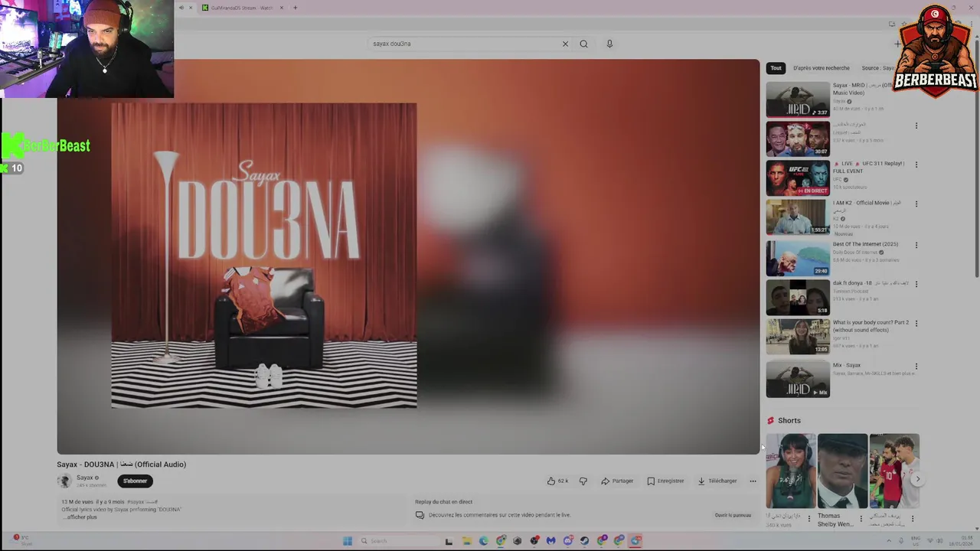This screenshot has width=980, height=551.
Task: Open options menu for I AM K2 video
Action: [x=916, y=204]
